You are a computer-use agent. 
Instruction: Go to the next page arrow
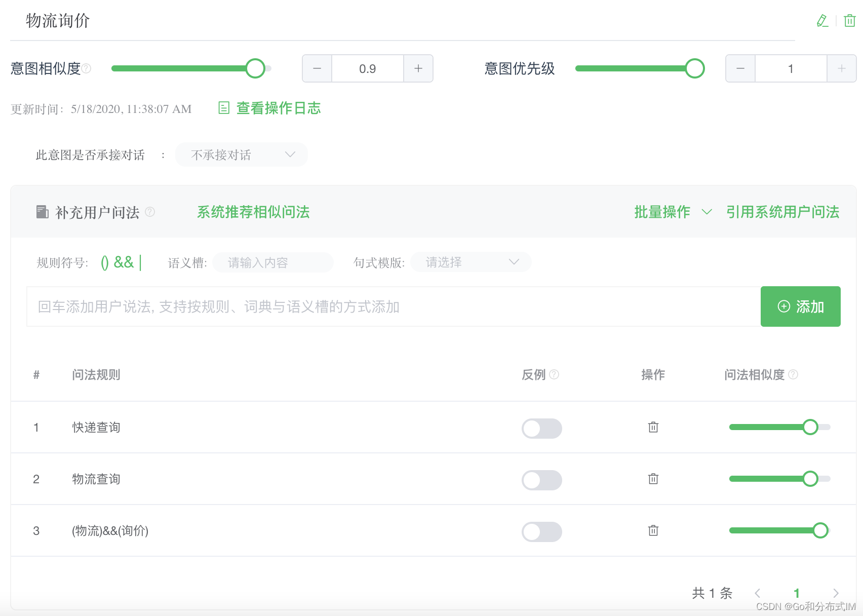[836, 593]
